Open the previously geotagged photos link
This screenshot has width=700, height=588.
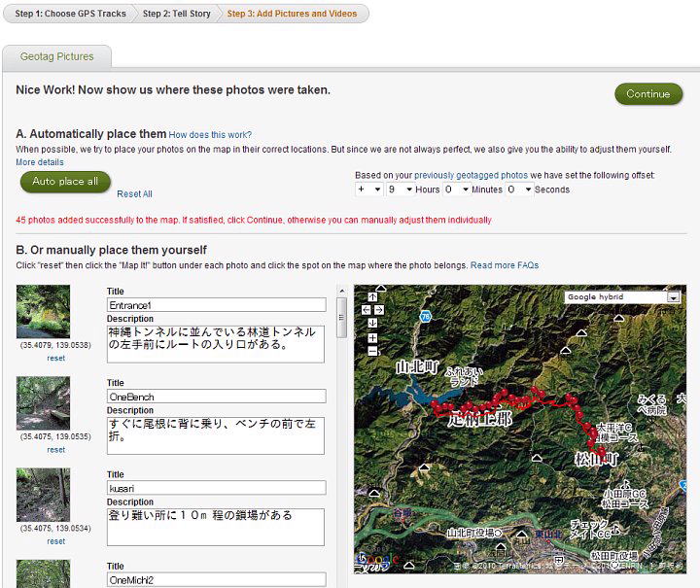pos(471,175)
